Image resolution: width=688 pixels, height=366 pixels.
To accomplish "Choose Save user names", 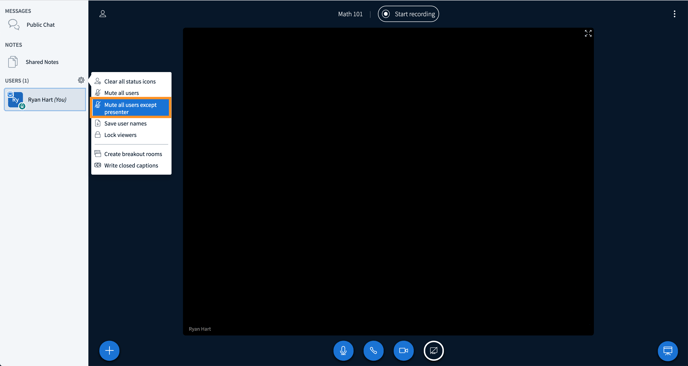I will point(131,123).
